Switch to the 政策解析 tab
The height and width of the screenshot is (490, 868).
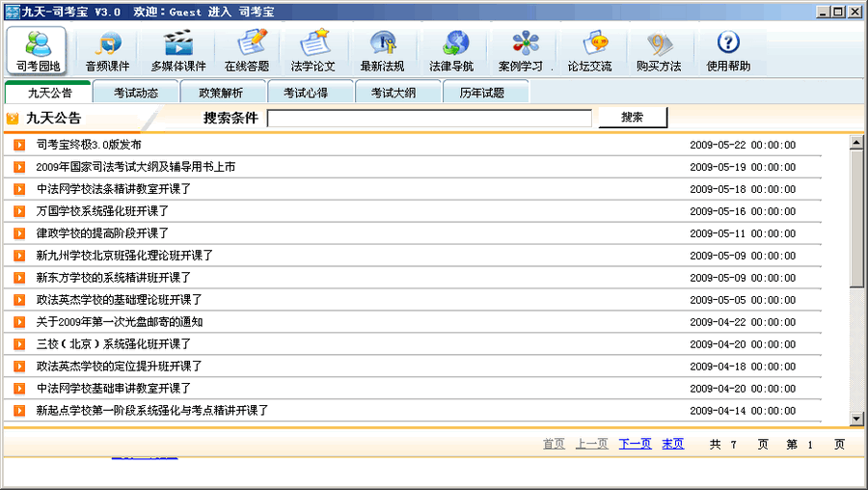pos(220,93)
